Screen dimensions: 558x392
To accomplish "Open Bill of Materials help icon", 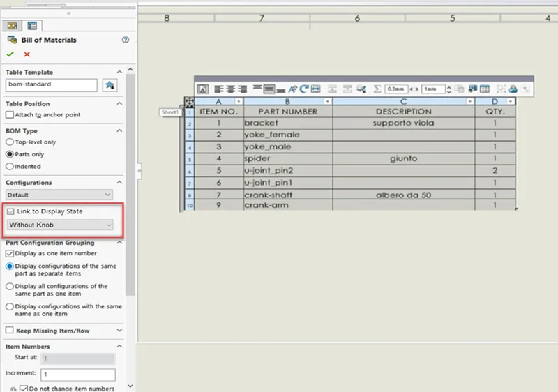I will click(x=126, y=40).
